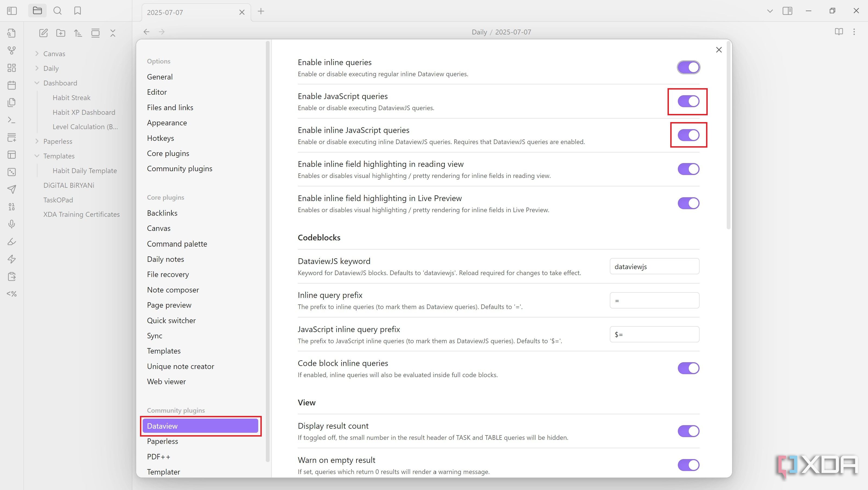The height and width of the screenshot is (490, 868).
Task: Open Community plugins settings section
Action: tap(180, 168)
